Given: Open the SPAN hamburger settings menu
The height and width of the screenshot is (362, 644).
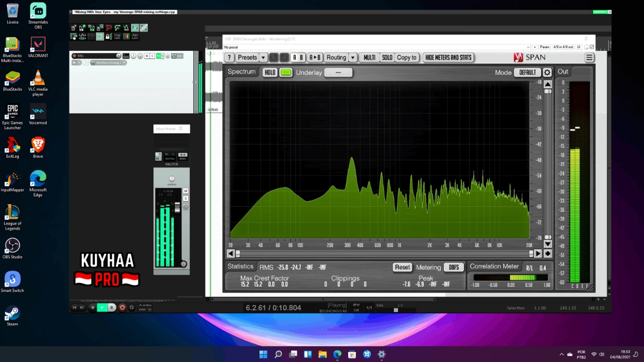Looking at the screenshot, I should (x=589, y=57).
